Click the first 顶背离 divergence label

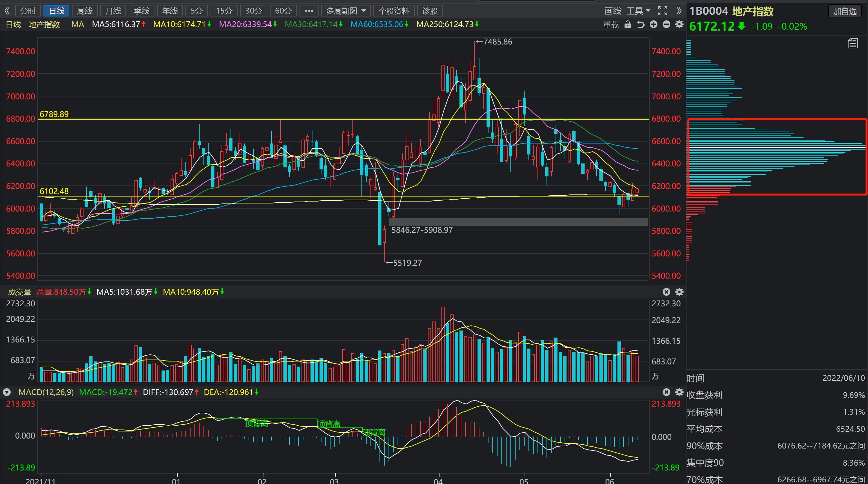(x=256, y=423)
